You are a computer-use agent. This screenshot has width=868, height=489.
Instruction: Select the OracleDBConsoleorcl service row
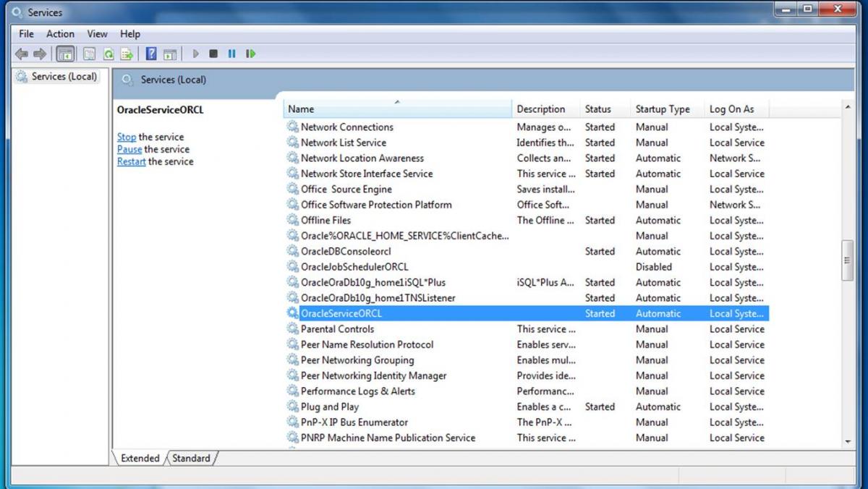point(346,251)
